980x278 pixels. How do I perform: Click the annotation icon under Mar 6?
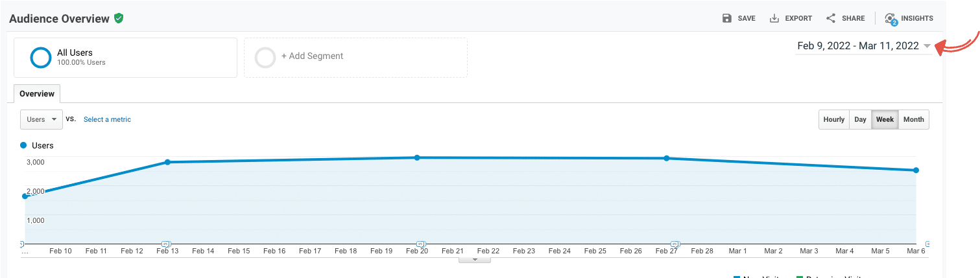click(927, 244)
